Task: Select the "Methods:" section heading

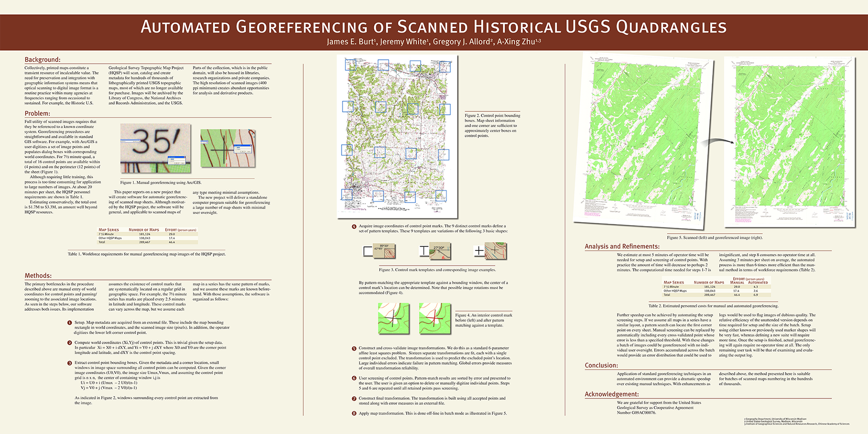Action: point(38,275)
